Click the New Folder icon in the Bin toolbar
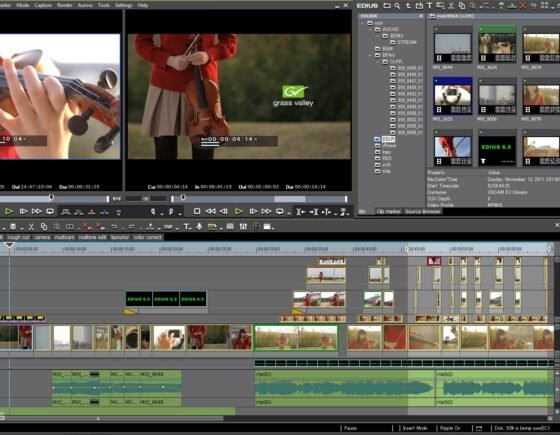The height and width of the screenshot is (435, 560). click(x=387, y=5)
